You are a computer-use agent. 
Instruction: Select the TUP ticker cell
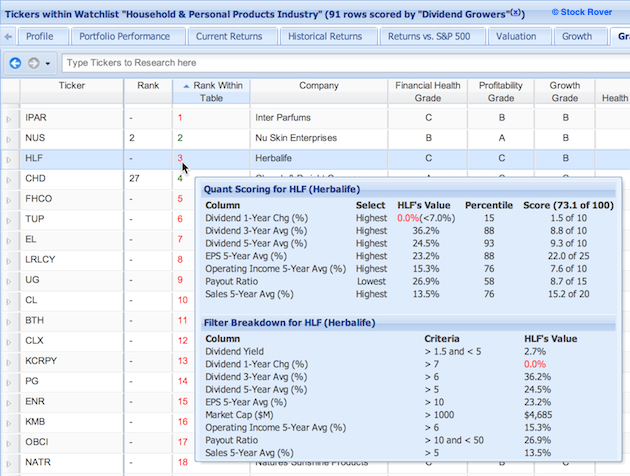click(72, 219)
